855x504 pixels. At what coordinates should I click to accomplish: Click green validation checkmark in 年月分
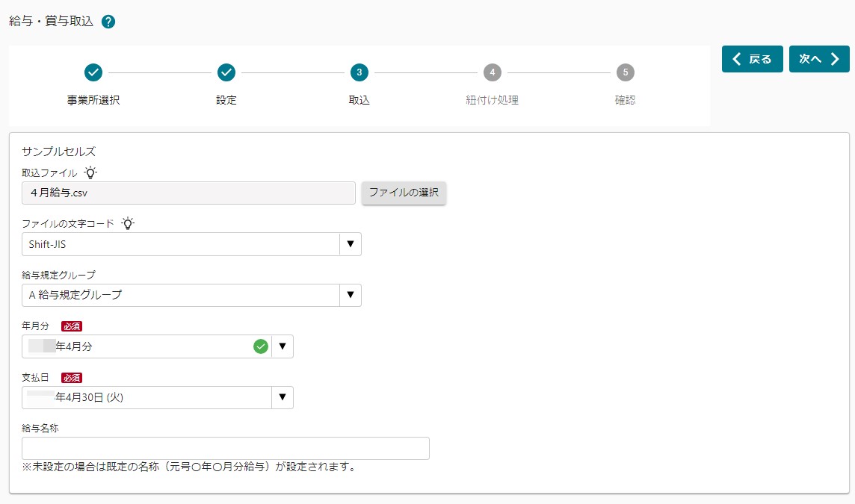pos(261,346)
